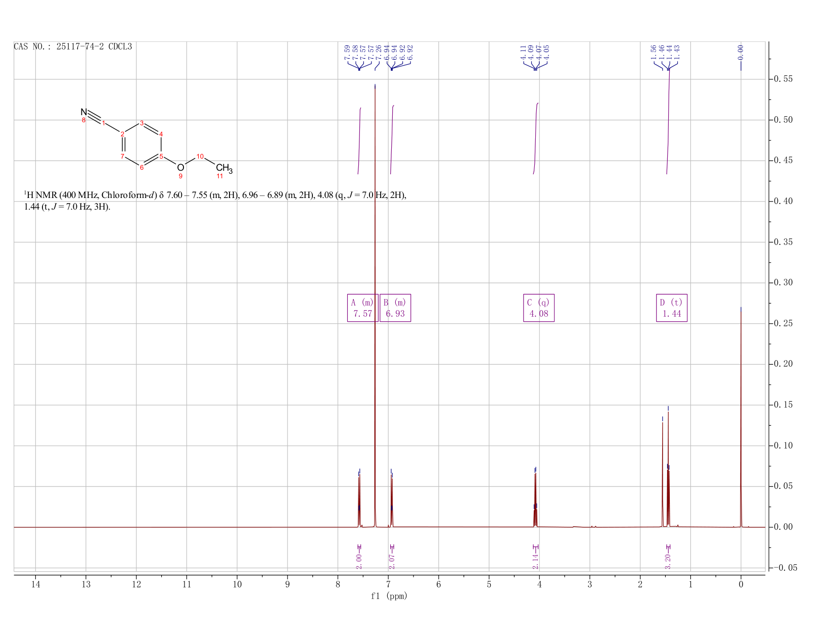Click the CH3 group in the structure
The width and height of the screenshot is (834, 644).
(224, 168)
